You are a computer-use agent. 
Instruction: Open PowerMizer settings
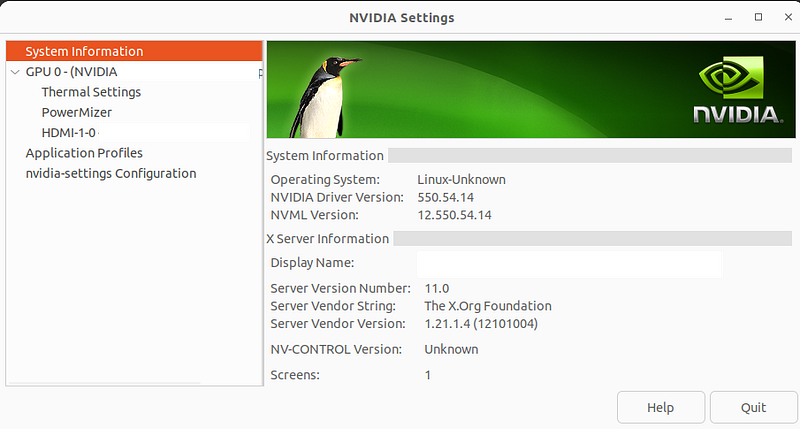77,112
